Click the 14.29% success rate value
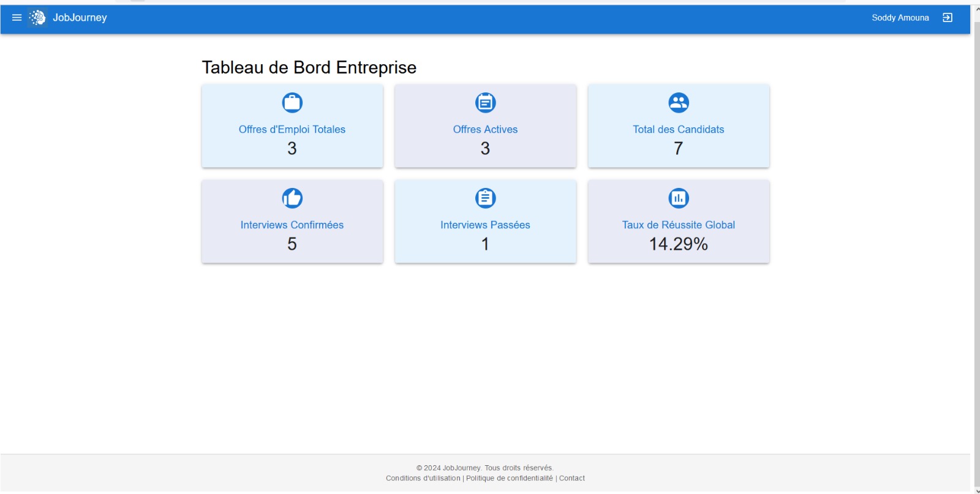The height and width of the screenshot is (494, 980). (678, 244)
